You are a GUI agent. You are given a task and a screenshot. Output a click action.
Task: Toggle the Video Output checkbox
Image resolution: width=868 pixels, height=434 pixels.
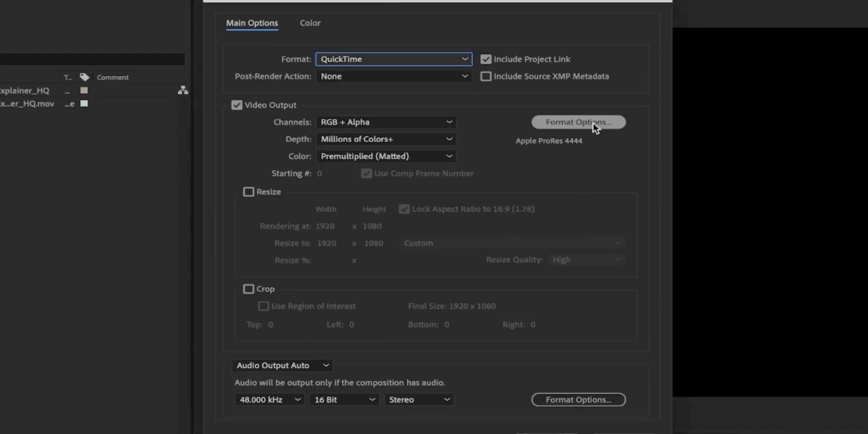point(237,105)
